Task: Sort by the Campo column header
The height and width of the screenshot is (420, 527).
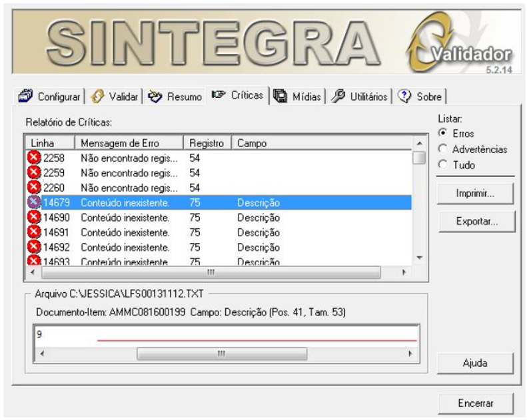Action: 322,143
